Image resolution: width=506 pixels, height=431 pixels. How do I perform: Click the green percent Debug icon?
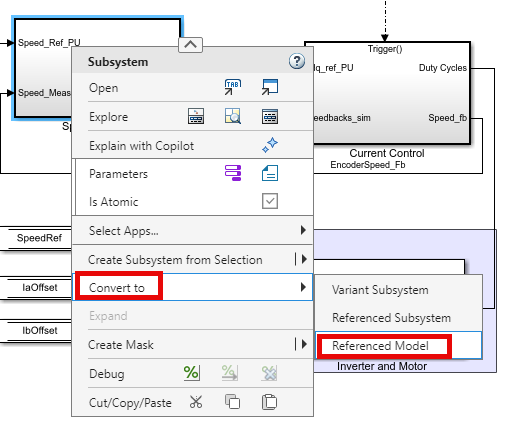pos(192,373)
